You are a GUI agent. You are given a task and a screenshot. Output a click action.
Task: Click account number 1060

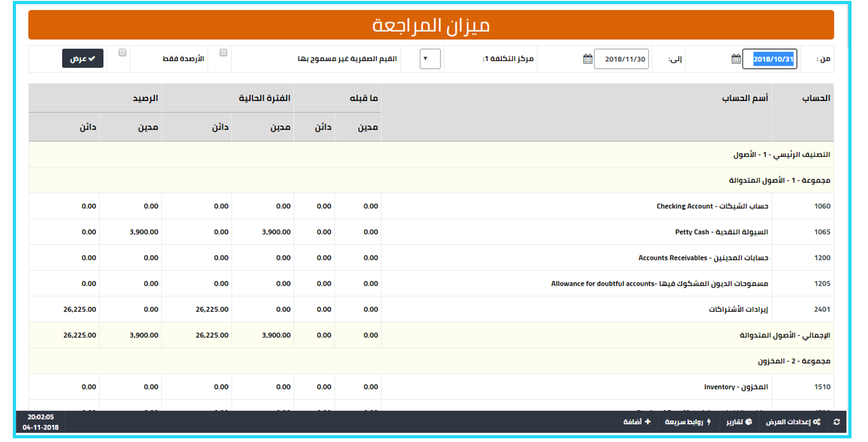click(822, 206)
